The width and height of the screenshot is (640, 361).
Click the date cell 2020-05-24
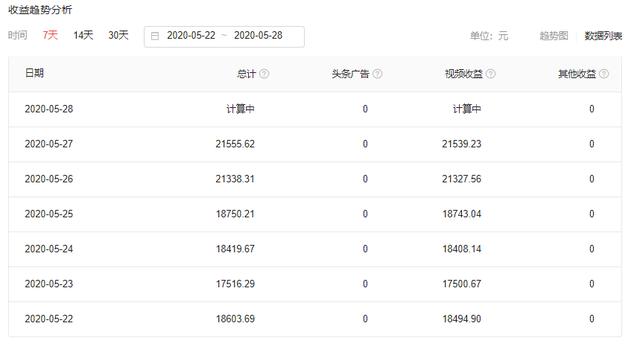pos(49,249)
